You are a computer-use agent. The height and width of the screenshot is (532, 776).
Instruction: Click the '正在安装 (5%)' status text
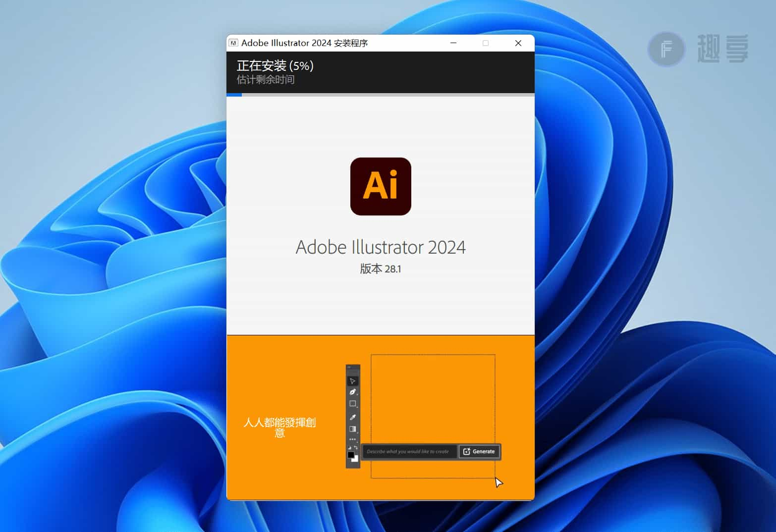[275, 65]
